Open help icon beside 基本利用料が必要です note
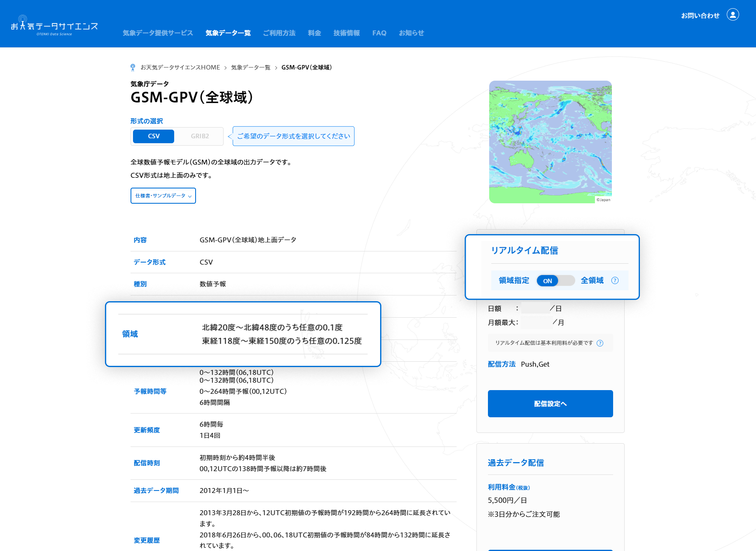The width and height of the screenshot is (756, 551). tap(600, 343)
